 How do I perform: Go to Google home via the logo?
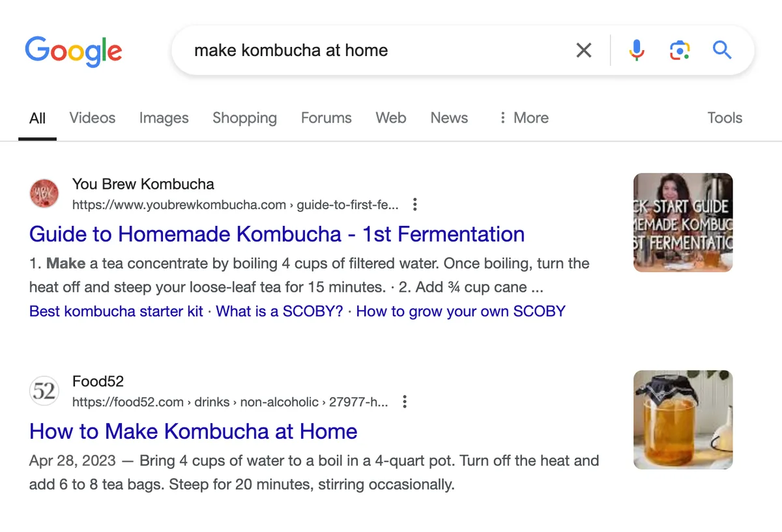click(74, 51)
